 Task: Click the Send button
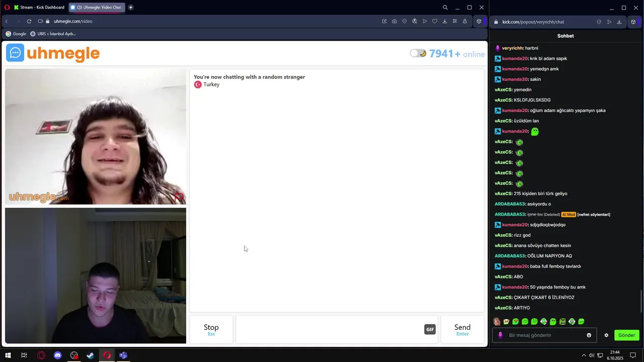(x=462, y=329)
